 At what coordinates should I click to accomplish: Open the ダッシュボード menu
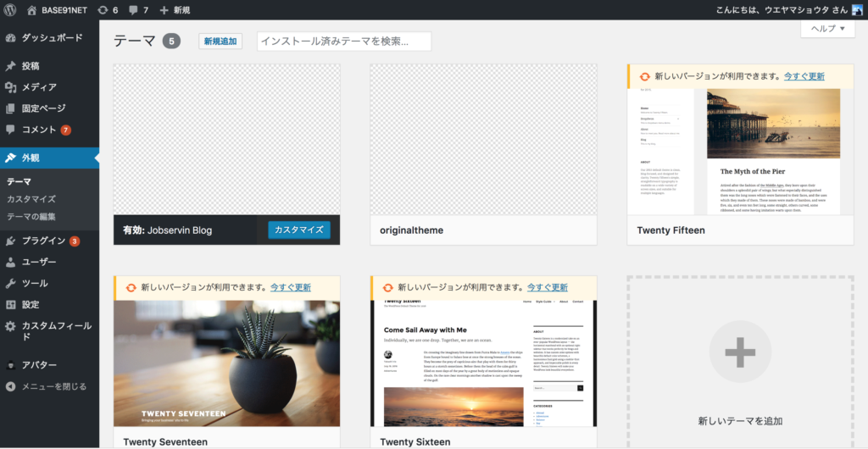(50, 37)
